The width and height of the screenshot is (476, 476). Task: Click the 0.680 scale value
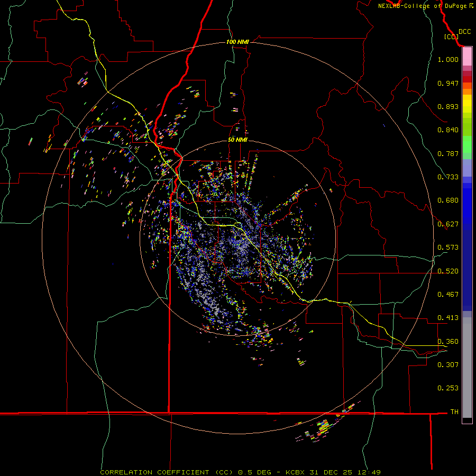point(448,200)
